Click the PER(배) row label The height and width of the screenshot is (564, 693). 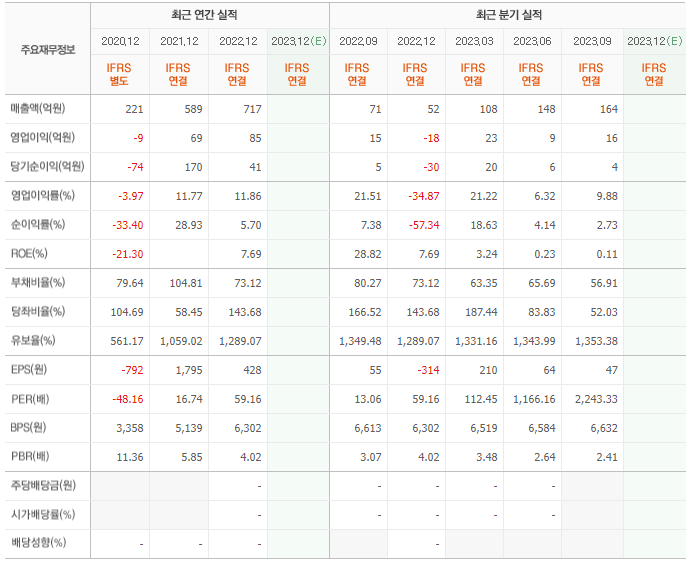pyautogui.click(x=30, y=399)
